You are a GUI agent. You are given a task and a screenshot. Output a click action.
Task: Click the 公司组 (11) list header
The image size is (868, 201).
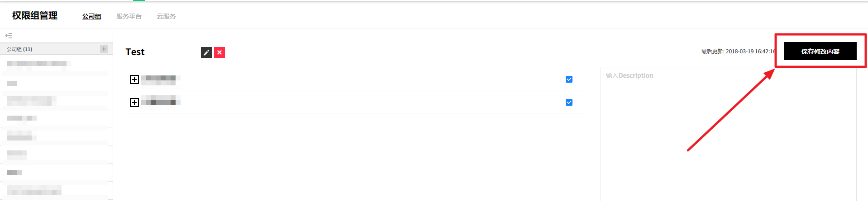pos(19,49)
